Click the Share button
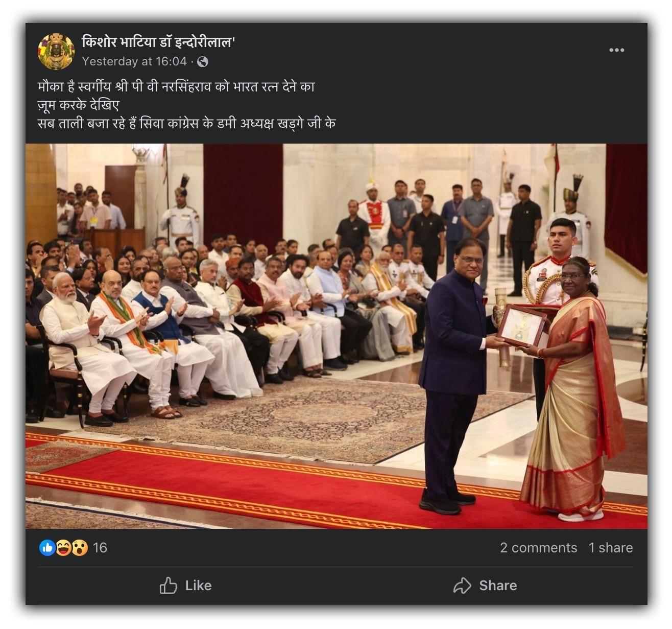672x629 pixels. point(485,586)
